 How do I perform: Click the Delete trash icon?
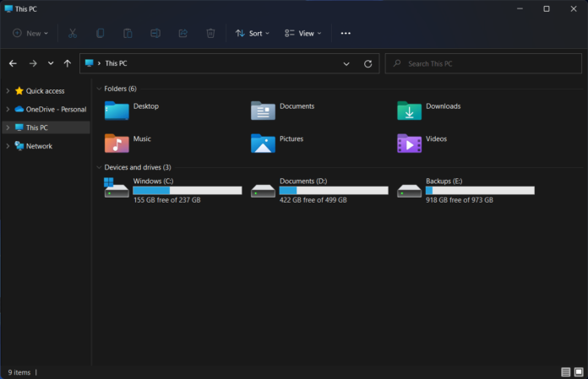(x=210, y=33)
